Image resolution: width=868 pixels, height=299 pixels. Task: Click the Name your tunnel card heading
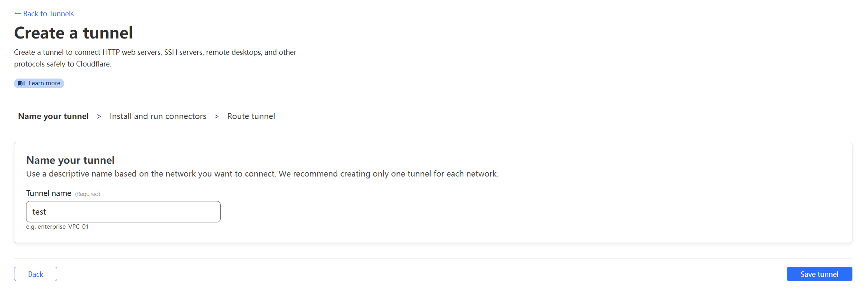coord(70,160)
